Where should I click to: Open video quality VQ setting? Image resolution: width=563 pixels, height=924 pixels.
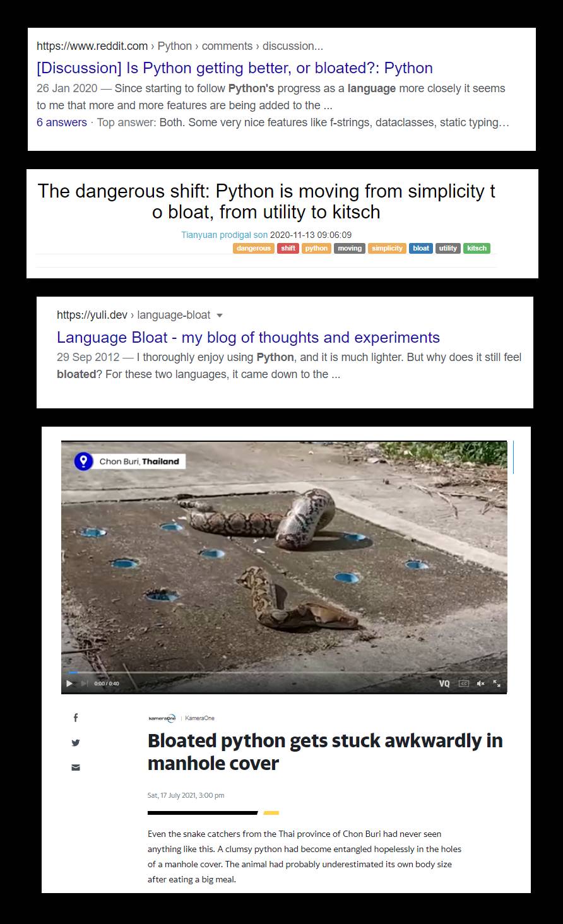point(444,684)
